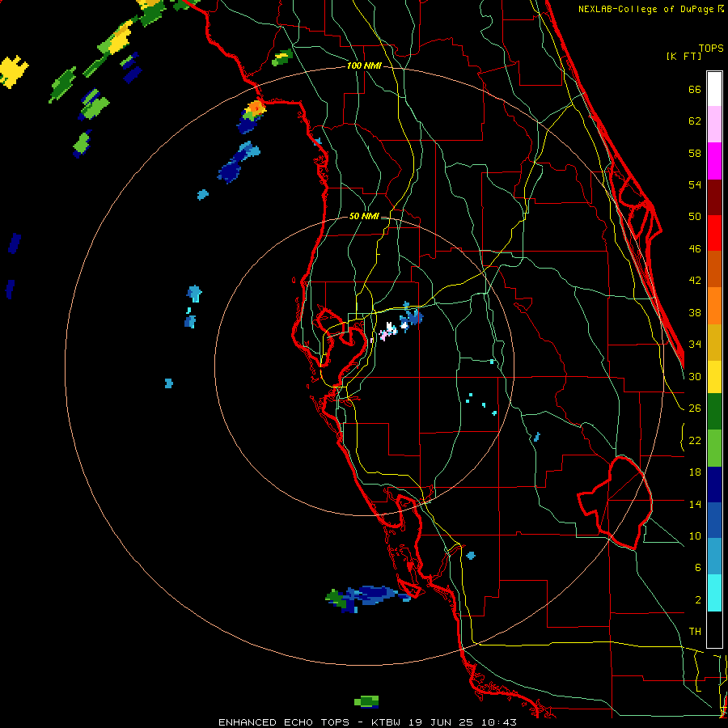This screenshot has width=728, height=728.
Task: Click the 2 value on the scale
Action: pos(698,600)
